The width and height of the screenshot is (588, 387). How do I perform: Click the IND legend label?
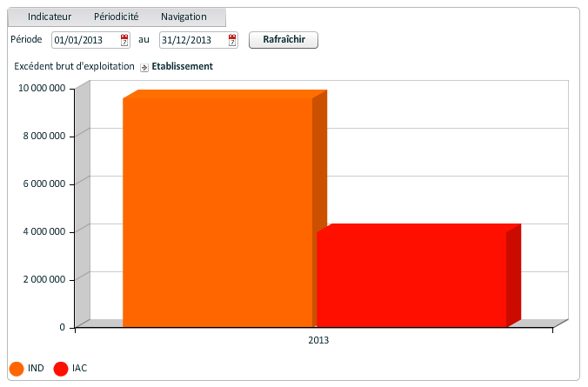tap(36, 368)
